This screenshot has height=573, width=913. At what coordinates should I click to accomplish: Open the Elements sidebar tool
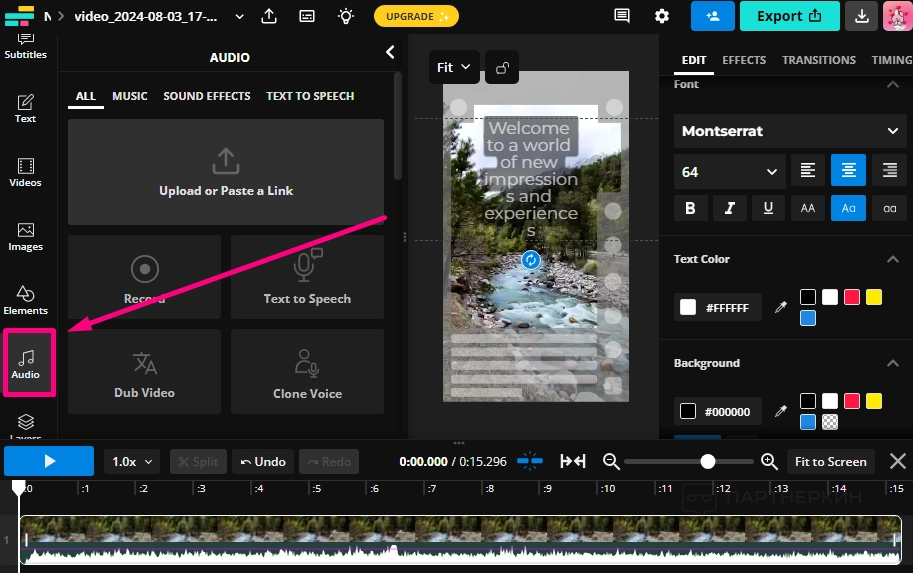pyautogui.click(x=26, y=299)
